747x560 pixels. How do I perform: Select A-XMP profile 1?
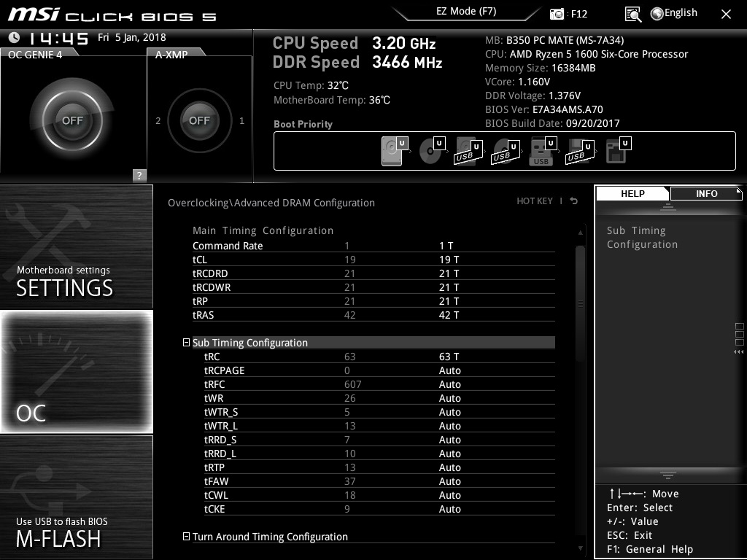click(x=241, y=121)
